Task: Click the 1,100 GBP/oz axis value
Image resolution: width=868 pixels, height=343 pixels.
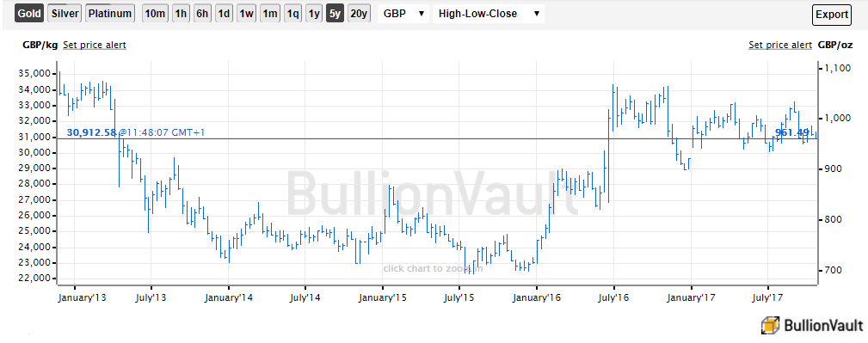Action: 838,68
